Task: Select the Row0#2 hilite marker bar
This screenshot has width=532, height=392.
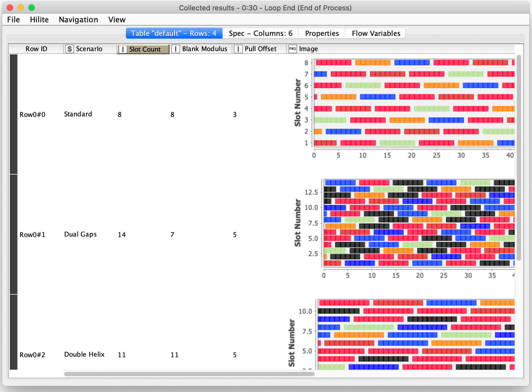Action: [x=13, y=332]
